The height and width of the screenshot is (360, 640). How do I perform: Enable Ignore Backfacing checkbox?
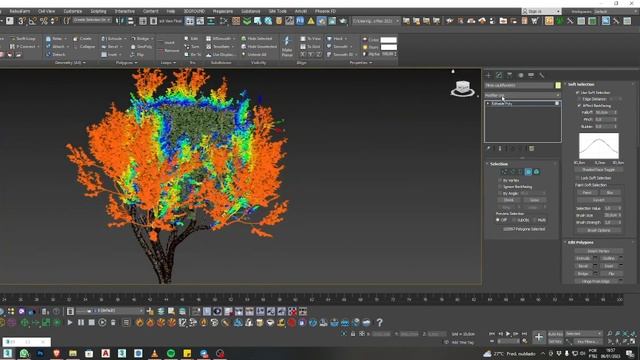[500, 187]
